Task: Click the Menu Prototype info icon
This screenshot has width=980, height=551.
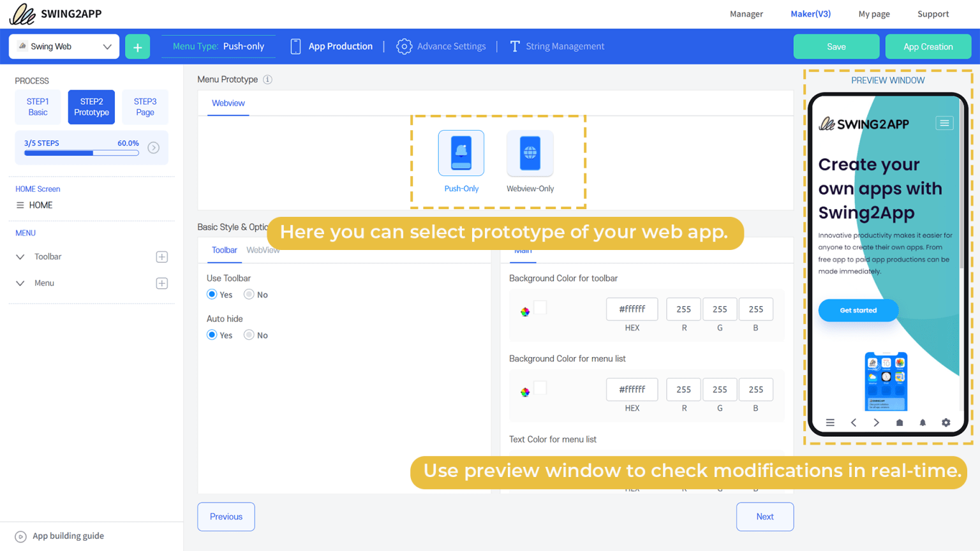Action: tap(268, 79)
